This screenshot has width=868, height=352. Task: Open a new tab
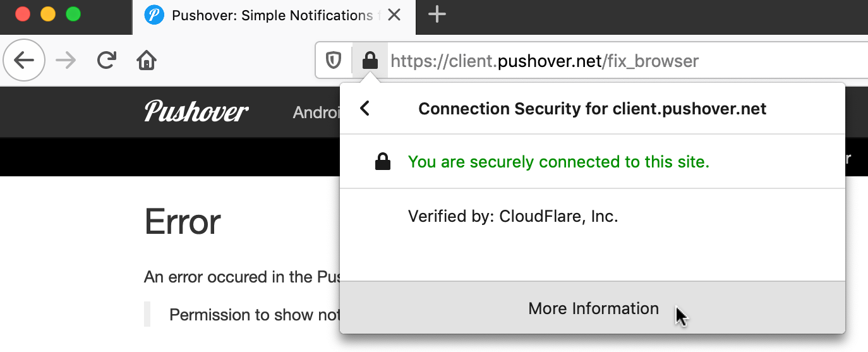pyautogui.click(x=437, y=15)
